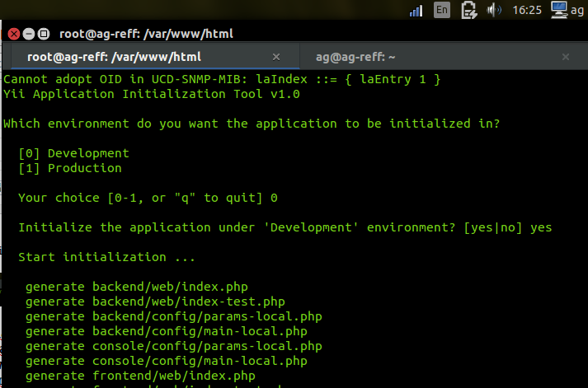Click the 'Which environment do you want' question
The image size is (588, 388).
[x=252, y=124]
